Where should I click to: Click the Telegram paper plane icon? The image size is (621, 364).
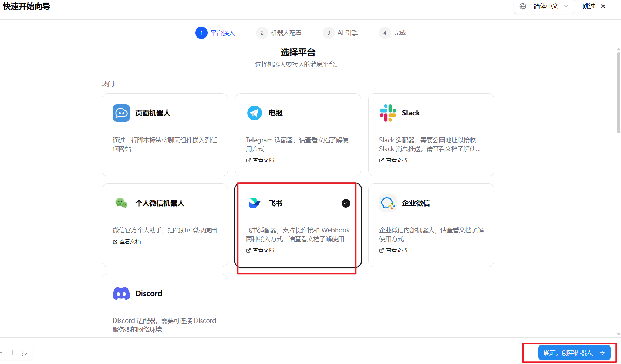(255, 113)
